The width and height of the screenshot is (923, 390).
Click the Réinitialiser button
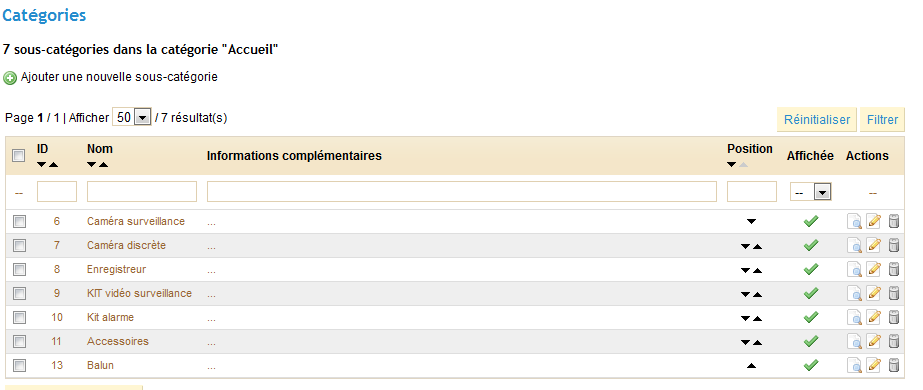817,119
